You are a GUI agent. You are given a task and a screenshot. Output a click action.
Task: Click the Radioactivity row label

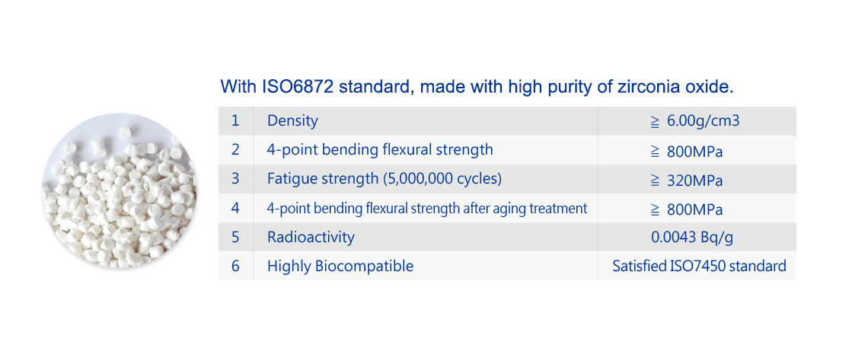click(x=311, y=238)
